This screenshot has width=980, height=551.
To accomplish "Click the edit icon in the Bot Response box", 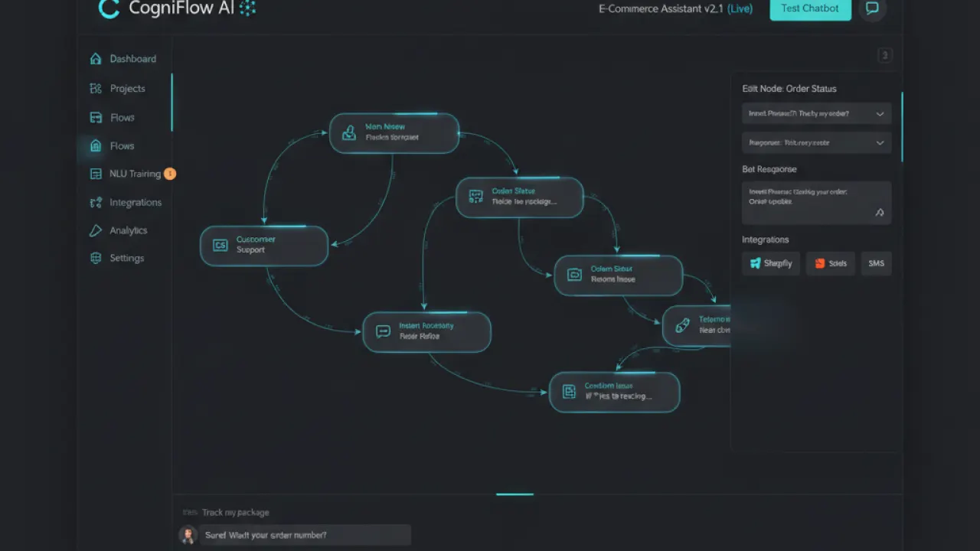I will 880,213.
